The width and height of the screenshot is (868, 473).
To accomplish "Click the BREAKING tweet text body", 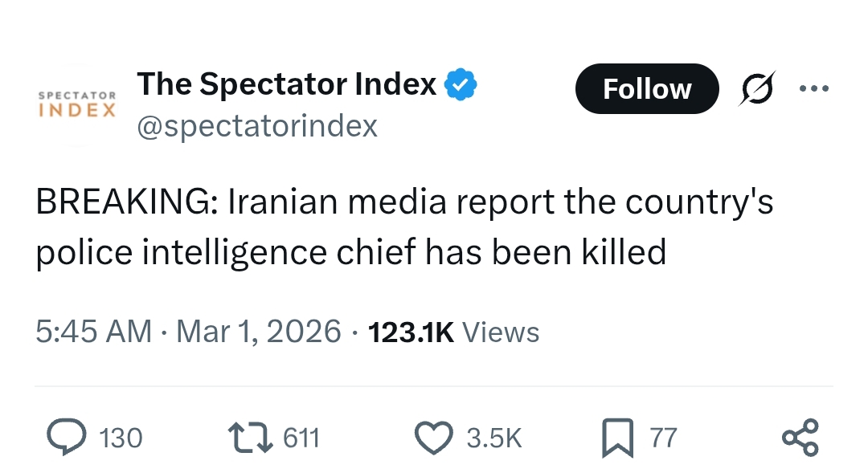I will (403, 227).
